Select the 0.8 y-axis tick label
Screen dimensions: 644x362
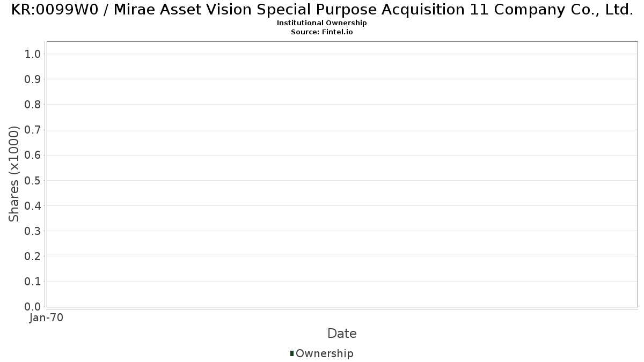point(33,105)
